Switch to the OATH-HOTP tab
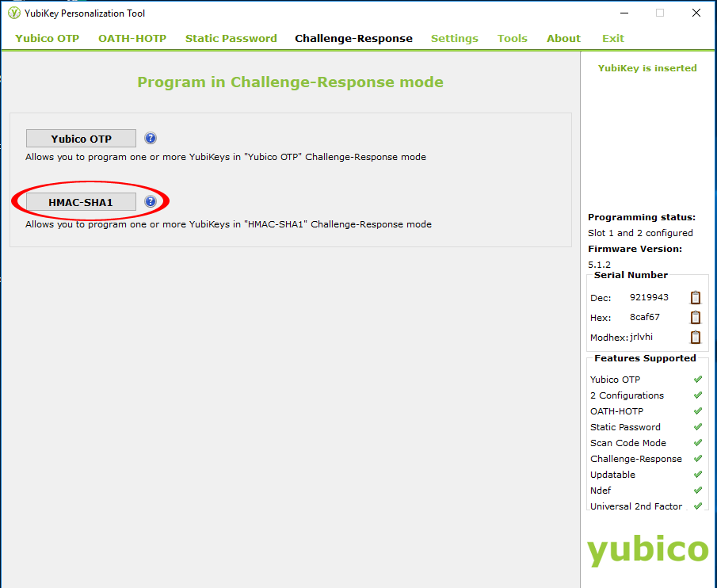 [x=132, y=38]
